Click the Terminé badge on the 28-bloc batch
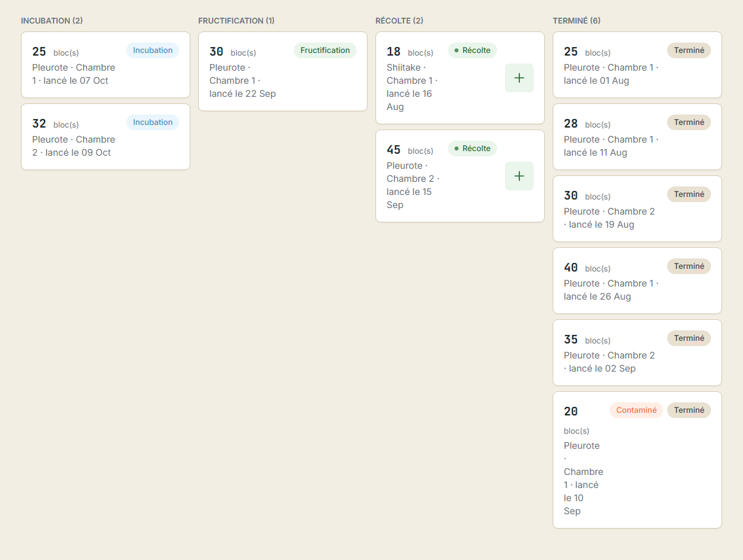This screenshot has height=560, width=743. tap(689, 122)
